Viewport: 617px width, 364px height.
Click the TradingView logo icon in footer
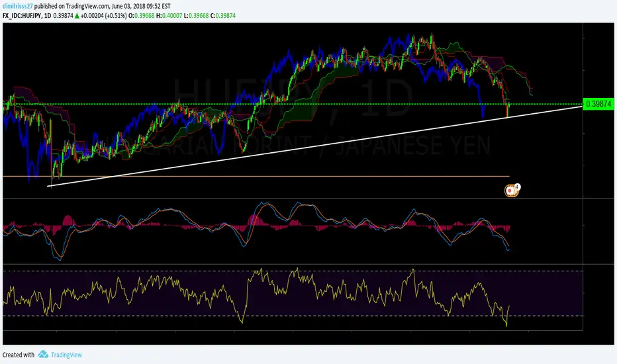[43, 355]
